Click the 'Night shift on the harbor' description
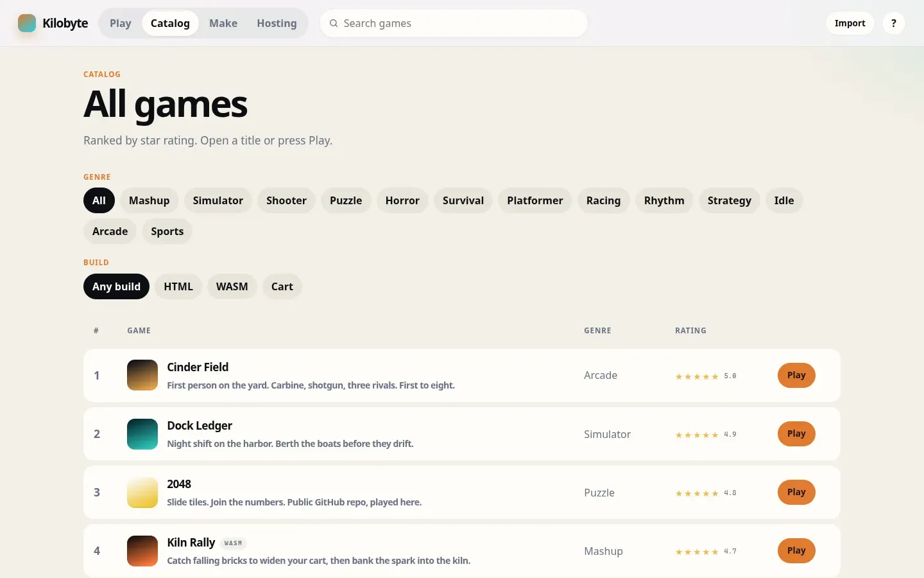This screenshot has width=924, height=578. (290, 444)
